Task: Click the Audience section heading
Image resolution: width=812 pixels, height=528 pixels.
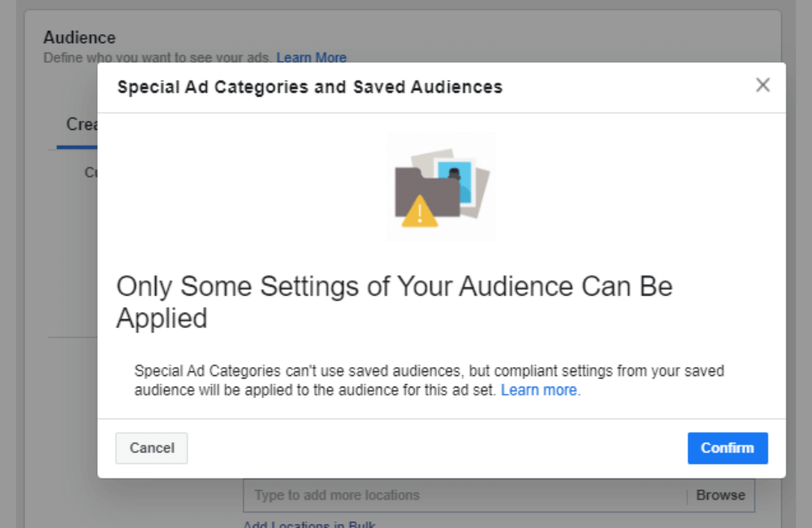Action: pyautogui.click(x=79, y=37)
